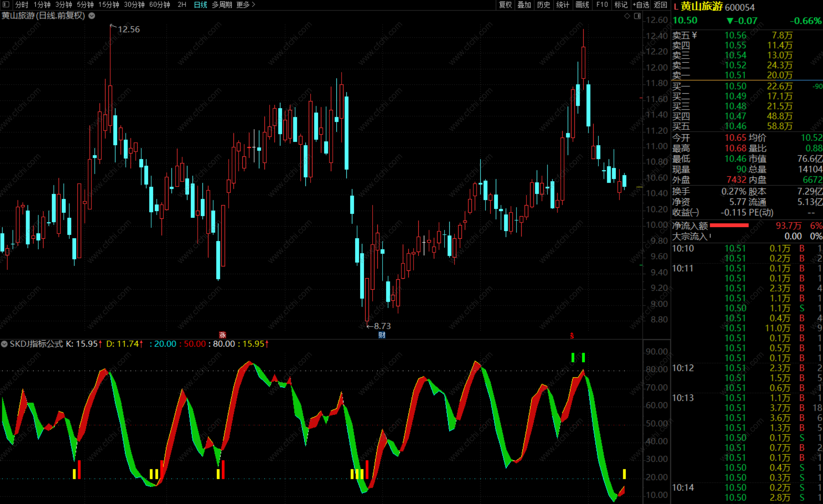The image size is (823, 504).
Task: Click the ¥ symbol next to 卖五
Action: click(695, 35)
